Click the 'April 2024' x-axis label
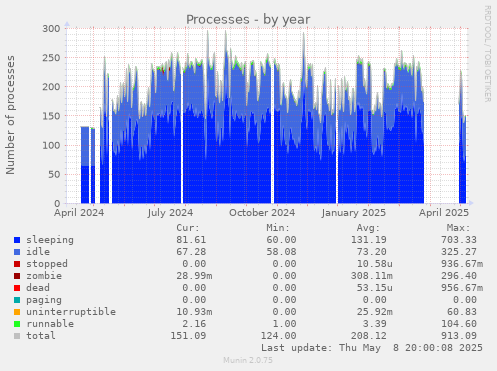 click(x=79, y=213)
